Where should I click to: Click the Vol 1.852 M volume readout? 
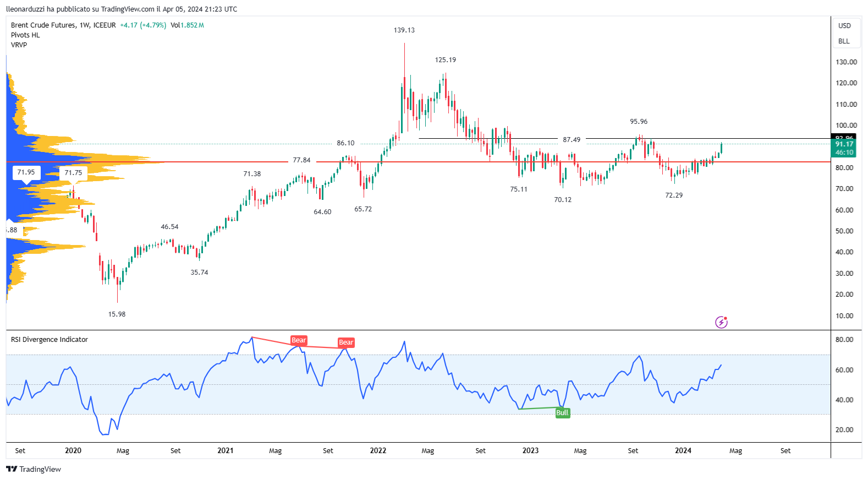click(x=187, y=25)
